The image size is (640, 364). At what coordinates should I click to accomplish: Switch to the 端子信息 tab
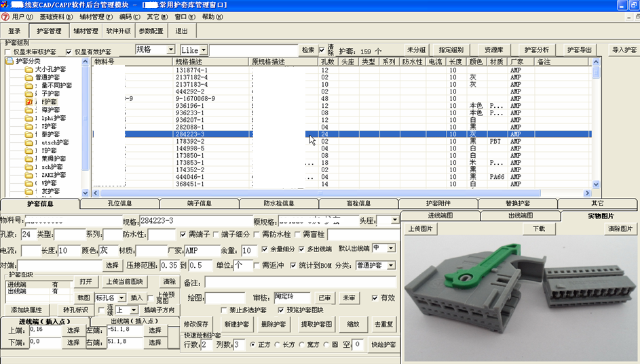pyautogui.click(x=199, y=203)
